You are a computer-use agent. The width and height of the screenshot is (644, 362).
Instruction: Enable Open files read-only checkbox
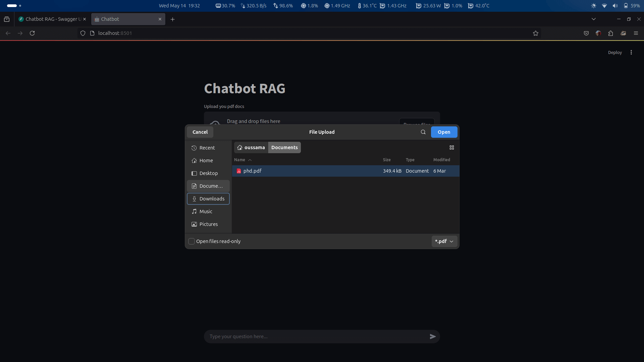(x=192, y=241)
